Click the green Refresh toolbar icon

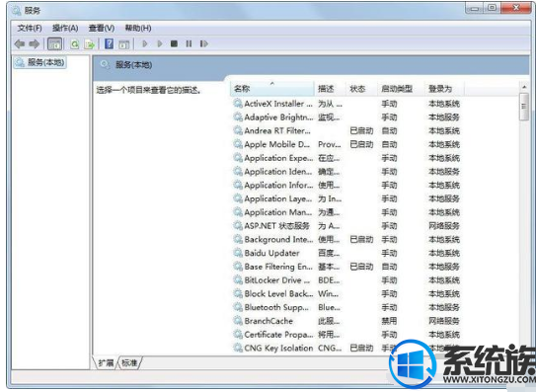coord(74,43)
